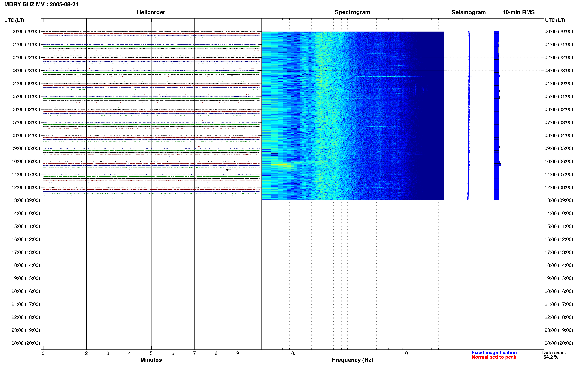Click the Spectrogram panel title
Image resolution: width=588 pixels, height=368 pixels.
click(352, 12)
